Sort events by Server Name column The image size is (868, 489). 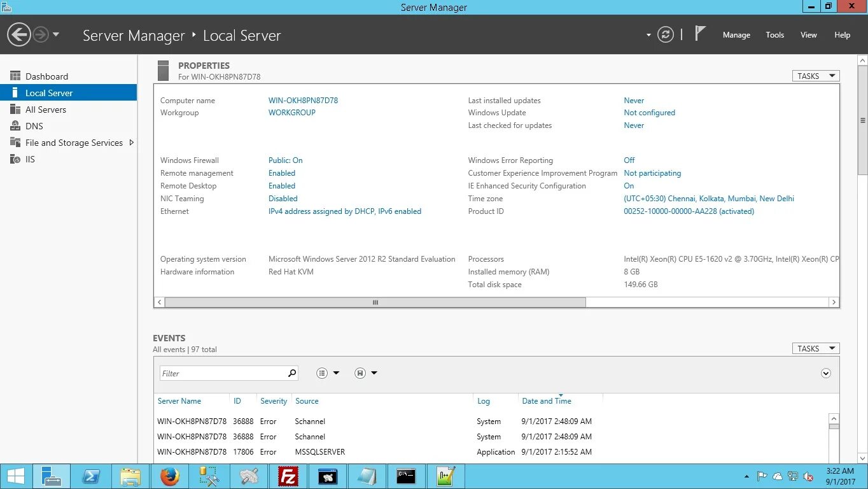[179, 401]
